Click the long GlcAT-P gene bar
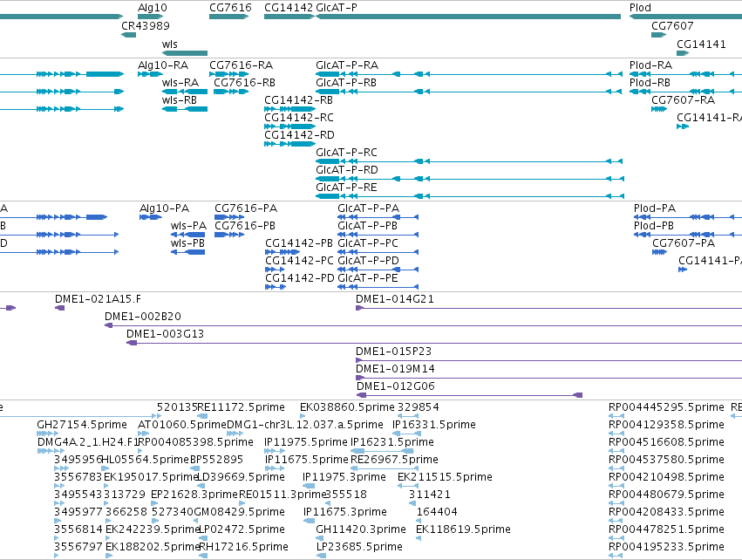 pyautogui.click(x=468, y=17)
